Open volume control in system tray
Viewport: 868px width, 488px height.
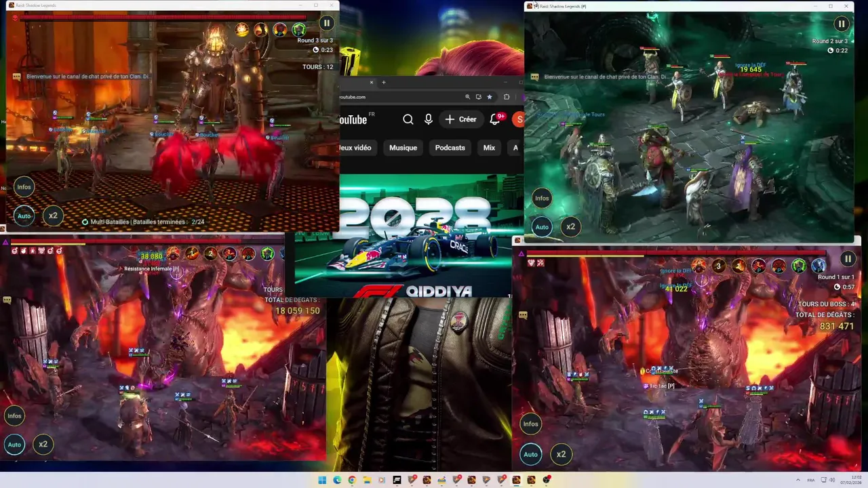coord(833,480)
